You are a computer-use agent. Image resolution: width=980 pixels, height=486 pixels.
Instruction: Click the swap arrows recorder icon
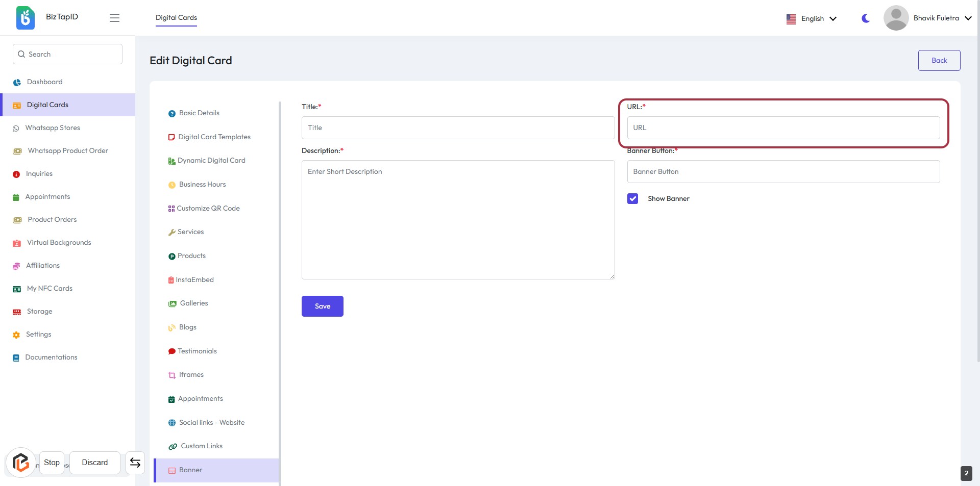pyautogui.click(x=135, y=463)
